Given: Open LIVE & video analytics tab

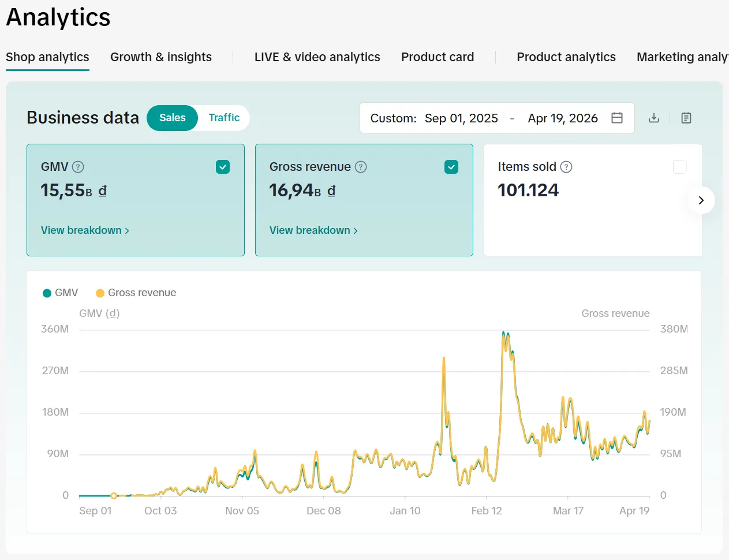Looking at the screenshot, I should [317, 57].
